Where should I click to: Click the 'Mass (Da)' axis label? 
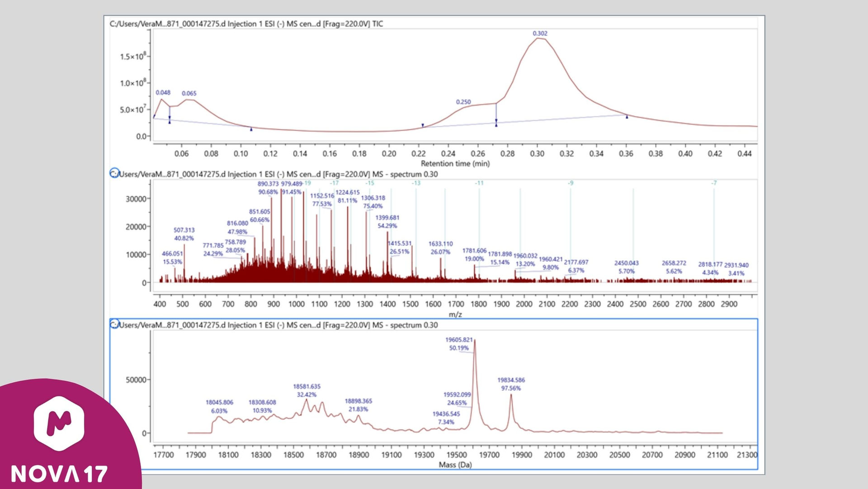(455, 465)
